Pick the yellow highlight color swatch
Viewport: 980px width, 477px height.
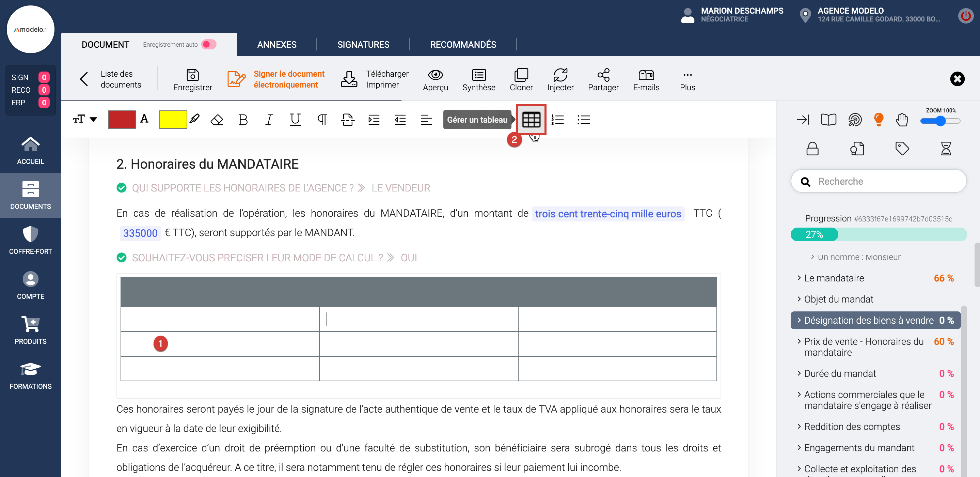point(173,120)
